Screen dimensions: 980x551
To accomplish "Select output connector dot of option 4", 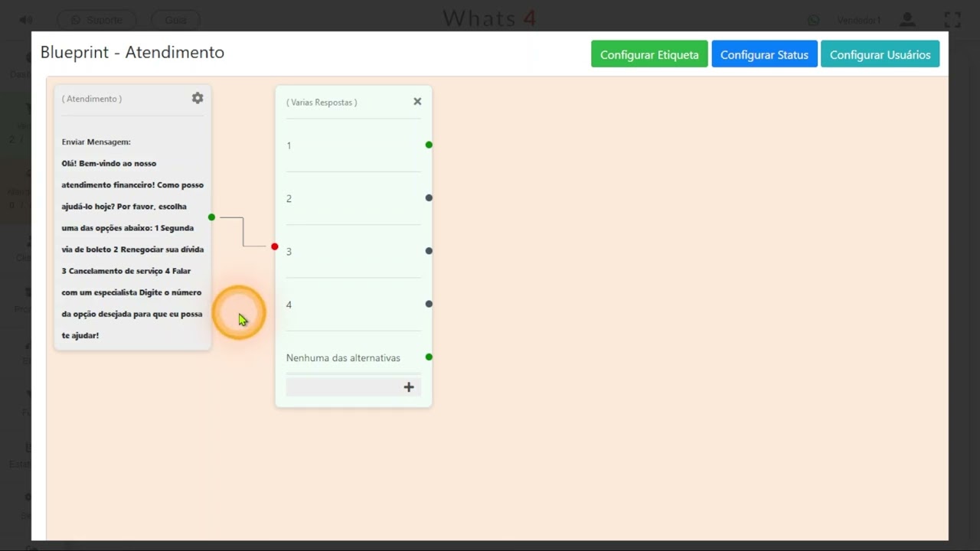I will [x=429, y=304].
